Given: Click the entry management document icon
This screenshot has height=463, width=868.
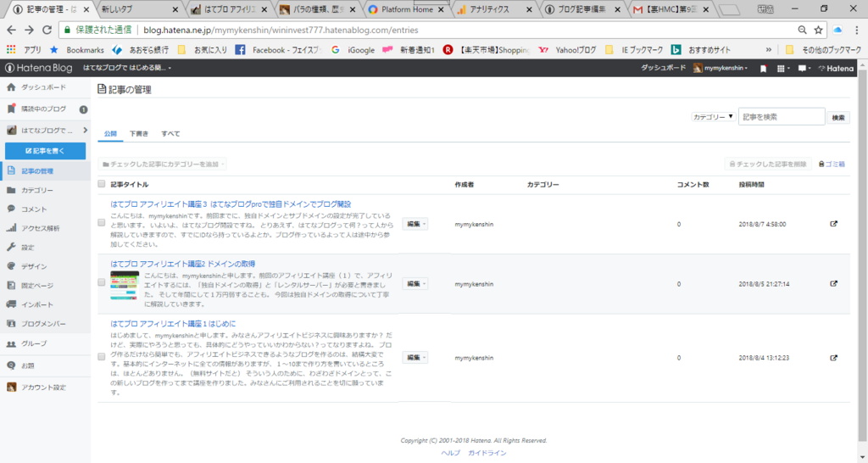Looking at the screenshot, I should (11, 170).
